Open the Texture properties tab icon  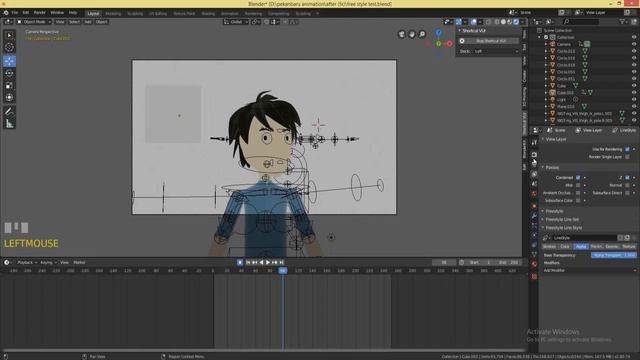click(x=534, y=276)
